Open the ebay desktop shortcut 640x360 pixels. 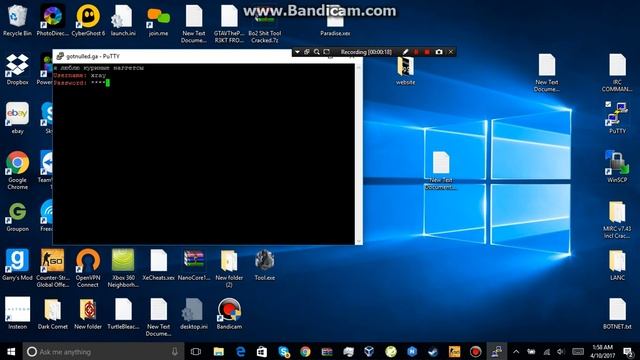17,118
